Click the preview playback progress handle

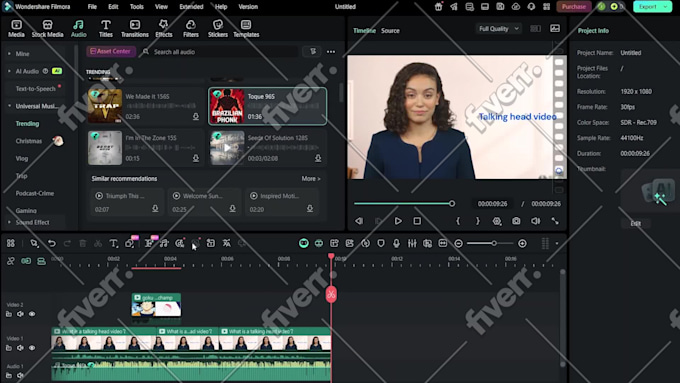[452, 203]
